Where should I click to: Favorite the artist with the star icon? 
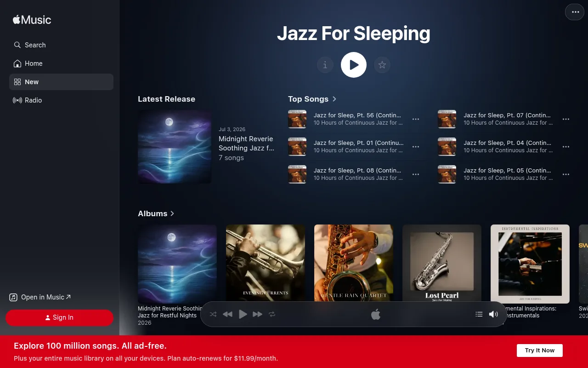coord(382,65)
